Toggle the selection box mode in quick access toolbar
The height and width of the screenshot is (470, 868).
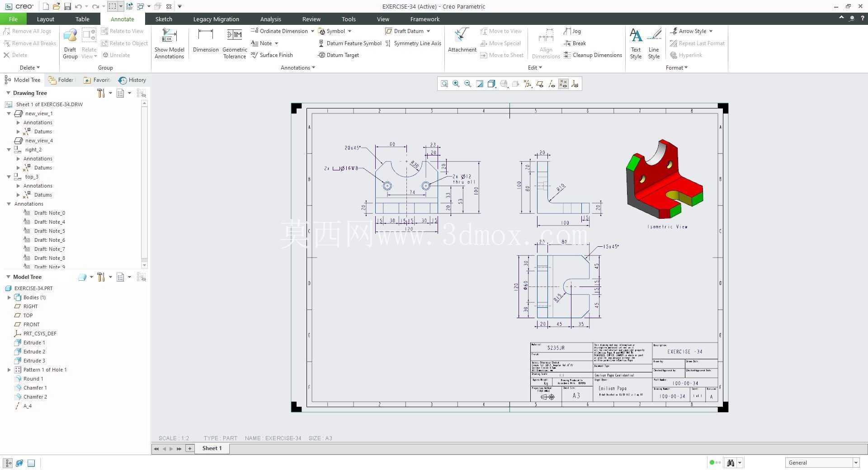112,6
